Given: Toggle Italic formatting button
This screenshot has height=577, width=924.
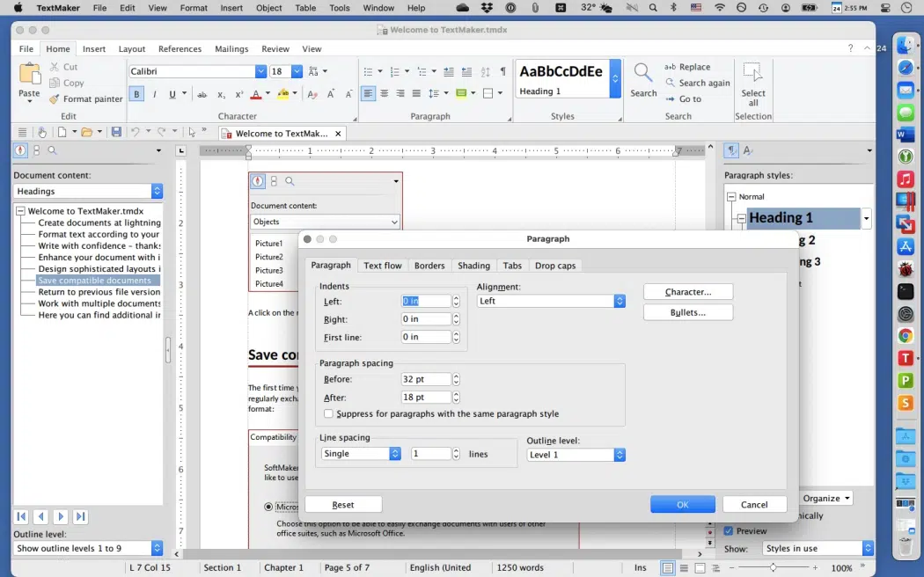Looking at the screenshot, I should 154,94.
